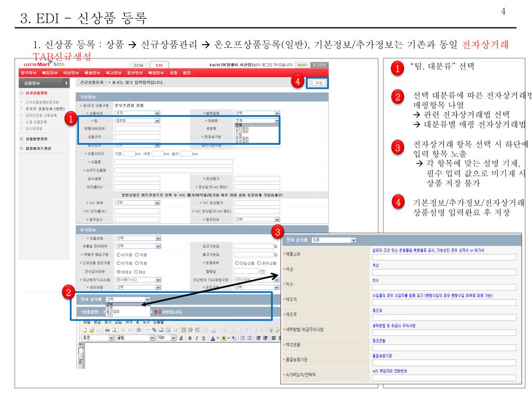Open the 협력업체 dropdown
Viewport: 532px width, 399px height.
tap(257, 113)
